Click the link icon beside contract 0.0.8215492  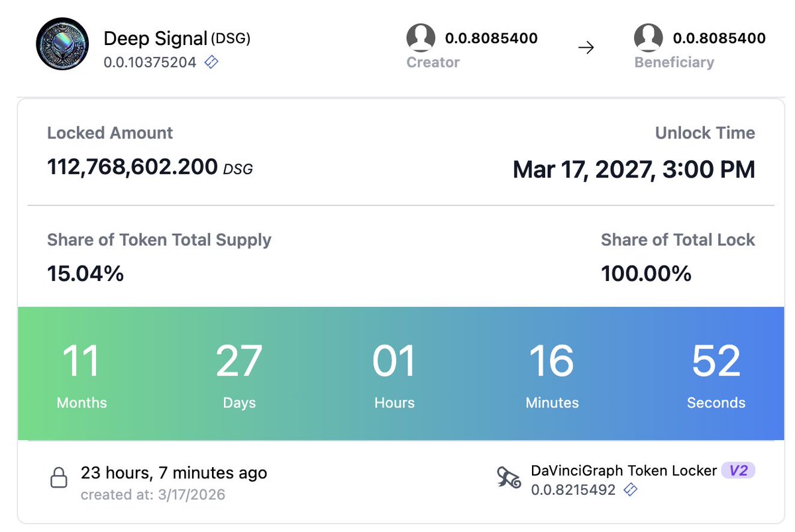pyautogui.click(x=631, y=490)
